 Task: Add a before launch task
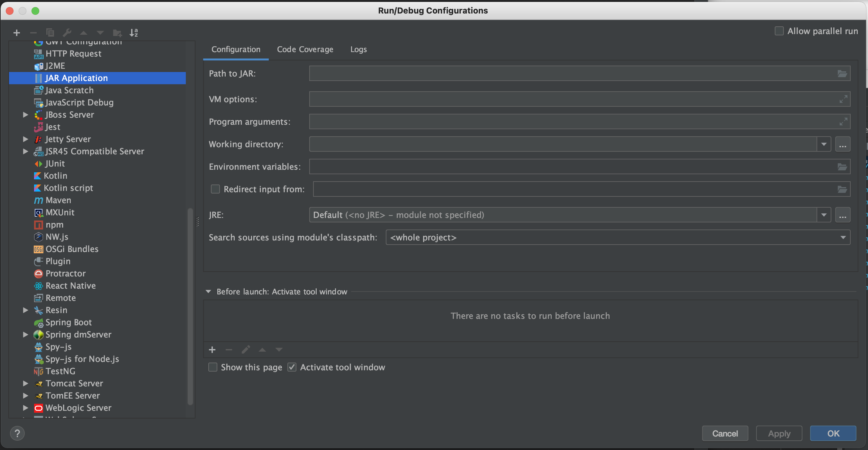(x=212, y=350)
